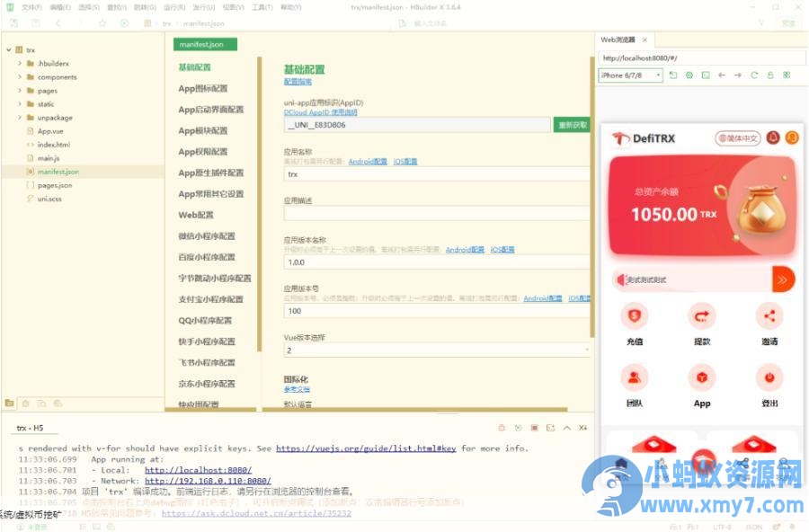Click the red notification bell in DefiTRX

[x=773, y=137]
